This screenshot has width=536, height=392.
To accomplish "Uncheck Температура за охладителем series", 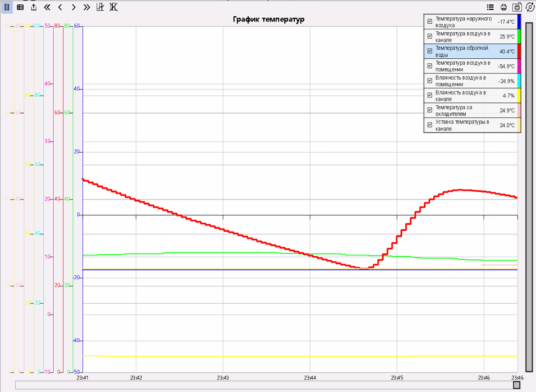I will tap(430, 110).
